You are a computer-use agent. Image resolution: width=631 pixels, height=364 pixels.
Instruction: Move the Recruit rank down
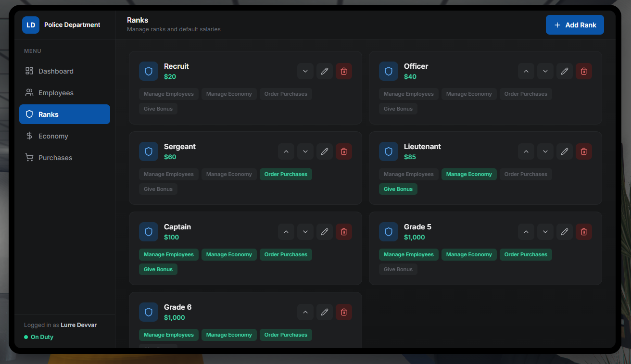coord(305,71)
